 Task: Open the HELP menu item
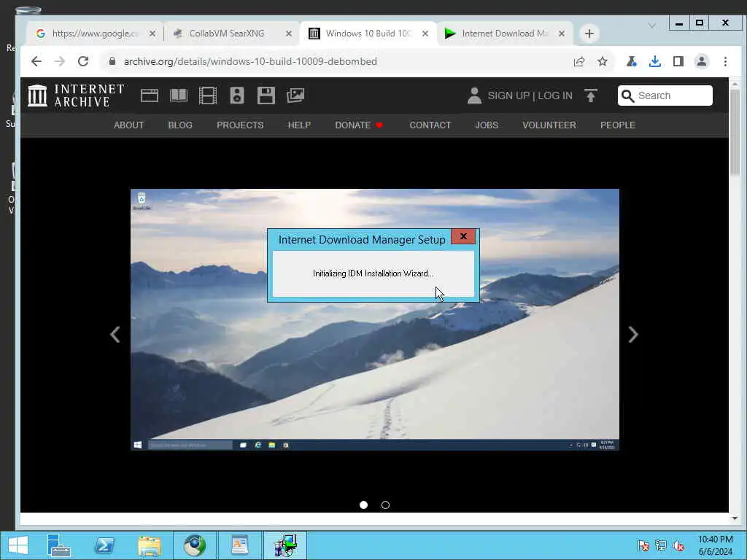pyautogui.click(x=299, y=125)
